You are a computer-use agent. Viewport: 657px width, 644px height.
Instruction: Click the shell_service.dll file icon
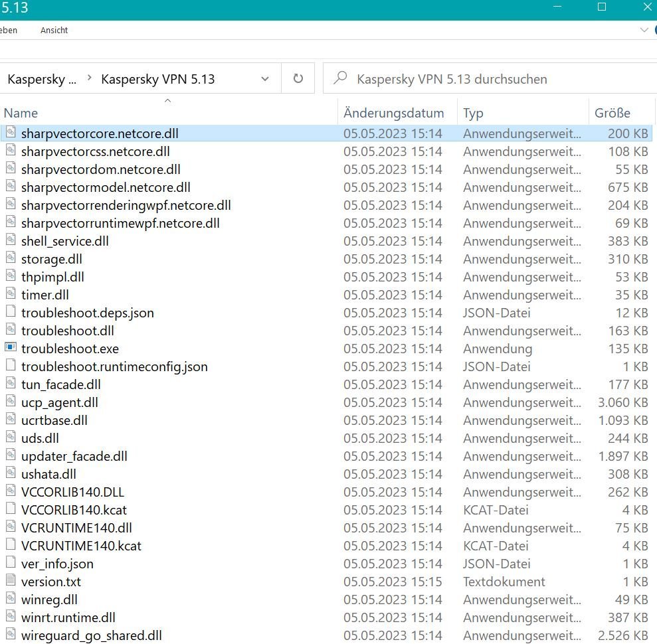[x=11, y=240]
